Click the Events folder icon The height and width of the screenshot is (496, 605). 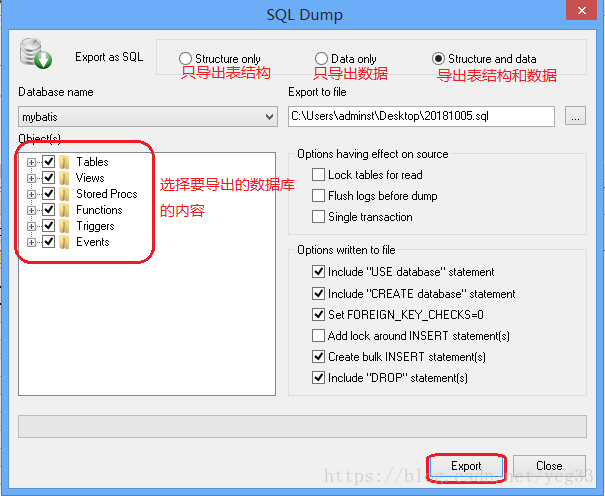coord(65,242)
